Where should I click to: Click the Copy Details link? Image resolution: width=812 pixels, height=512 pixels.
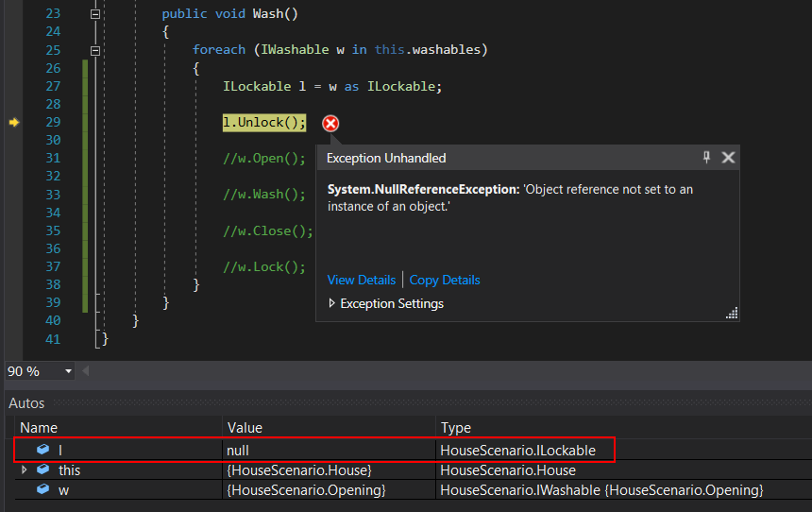[x=445, y=280]
